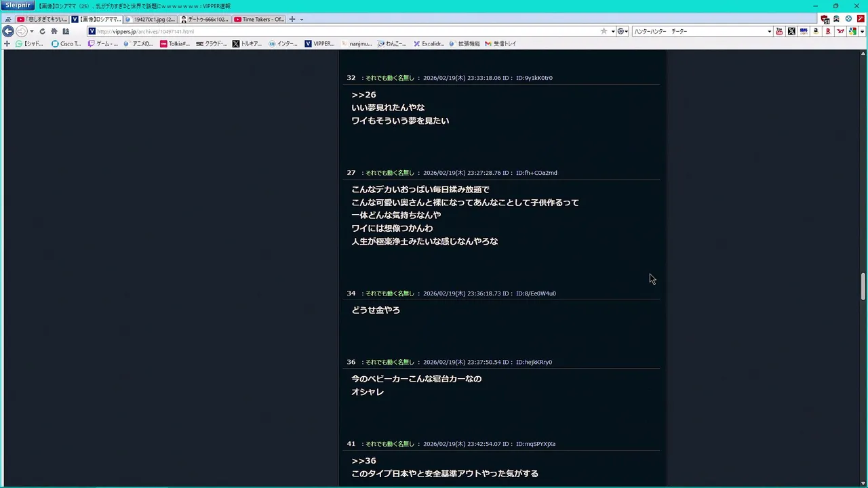This screenshot has width=868, height=488.
Task: Open the navigation history dropdown arrow
Action: tap(31, 31)
